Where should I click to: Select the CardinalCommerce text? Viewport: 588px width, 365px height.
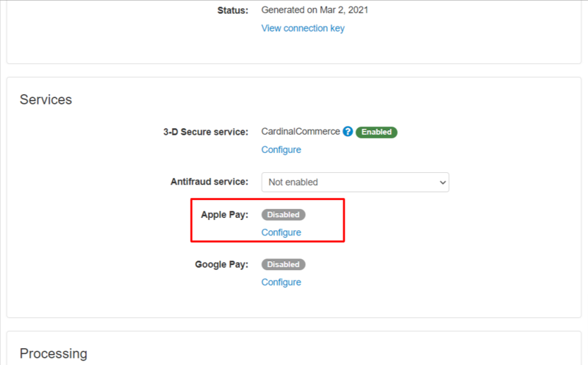pyautogui.click(x=301, y=132)
